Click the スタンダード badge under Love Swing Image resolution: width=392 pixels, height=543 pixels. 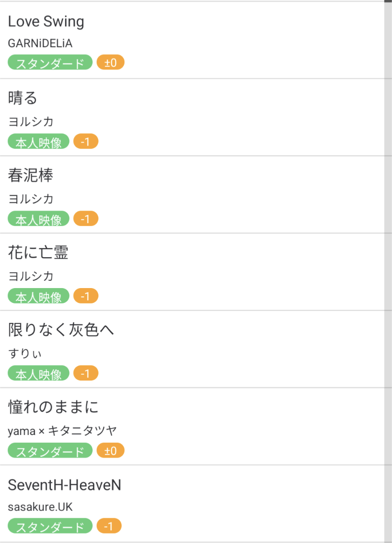(x=50, y=63)
